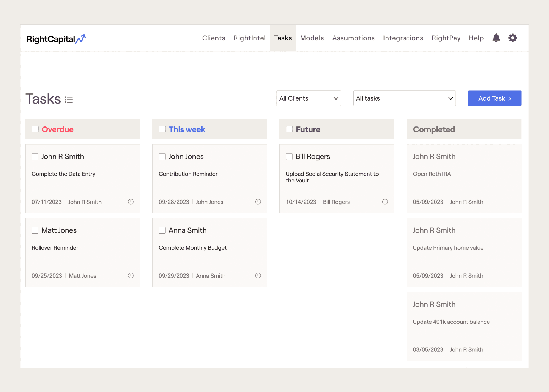This screenshot has width=549, height=392.
Task: Click the 07/11/2023 due date
Action: coord(47,202)
